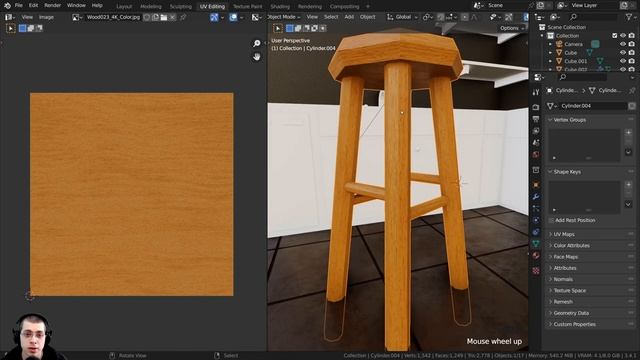Open the image browse dropdown beside Wood023
The image size is (640, 360).
(77, 17)
